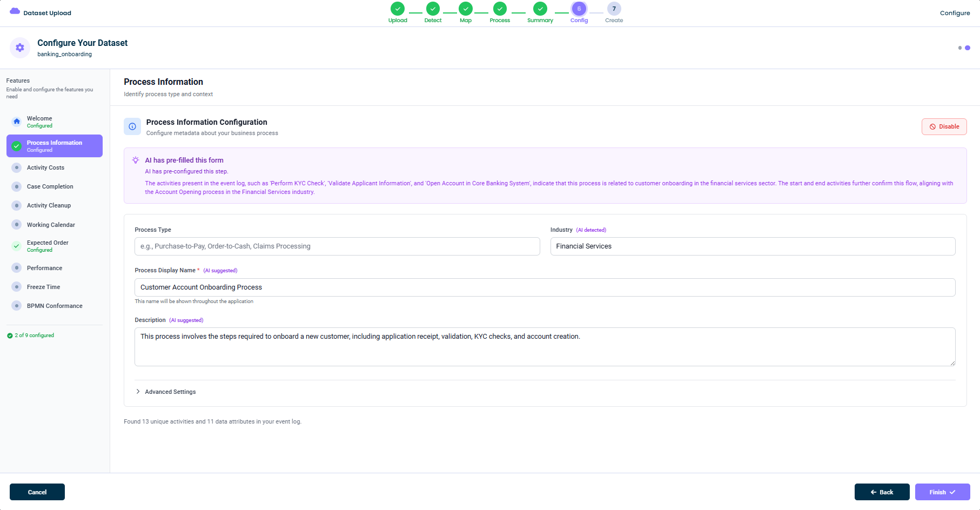Click Finish to complete configuration
The height and width of the screenshot is (510, 980).
tap(942, 492)
